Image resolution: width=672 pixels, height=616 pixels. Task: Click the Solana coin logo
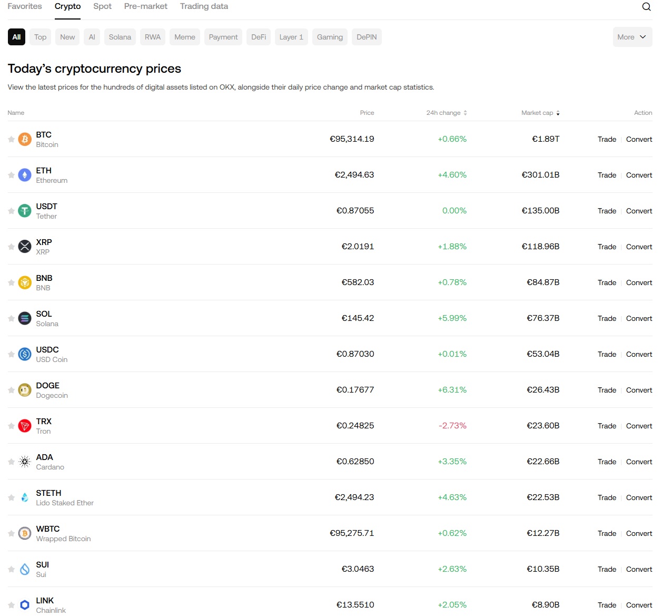[x=25, y=318]
